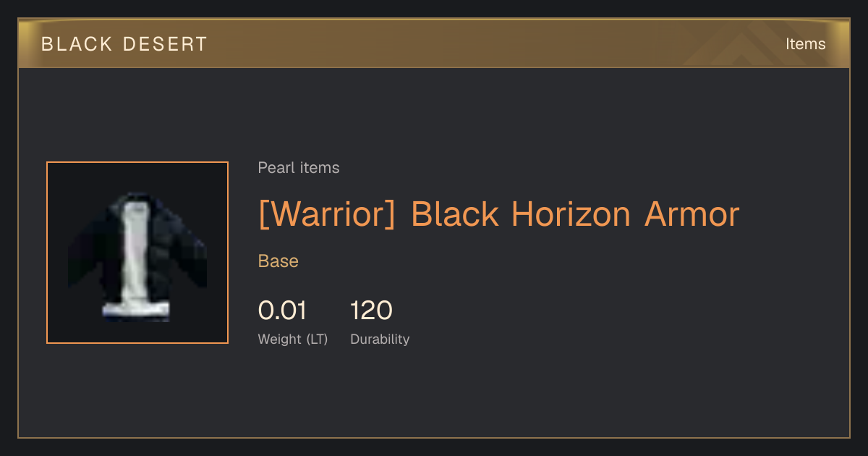868x456 pixels.
Task: Click the 0.01 weight value
Action: pyautogui.click(x=283, y=311)
